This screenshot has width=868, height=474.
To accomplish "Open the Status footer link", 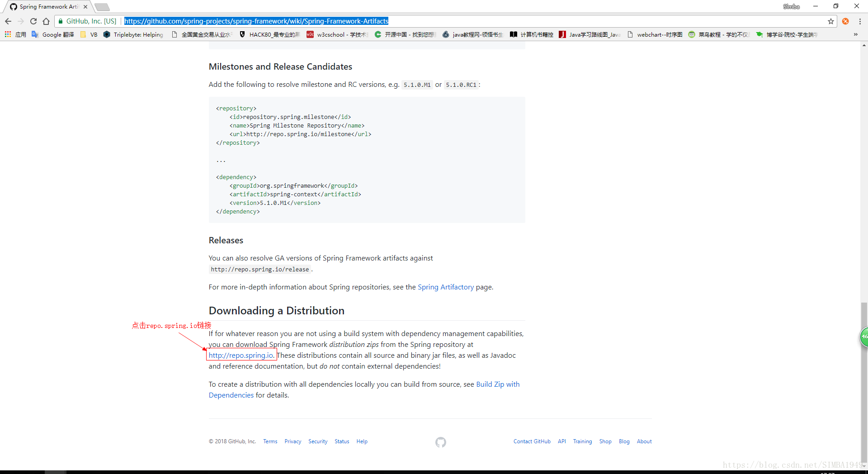I will tap(342, 441).
